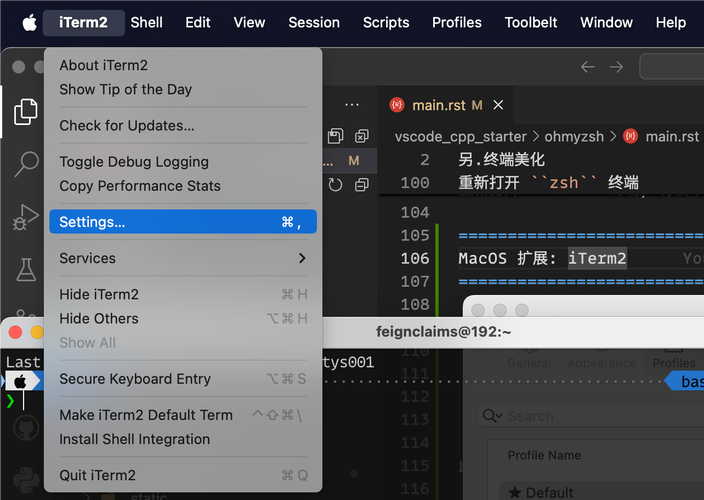Viewport: 704px width, 500px height.
Task: Click main.rst in the breadcrumb
Action: coord(672,136)
